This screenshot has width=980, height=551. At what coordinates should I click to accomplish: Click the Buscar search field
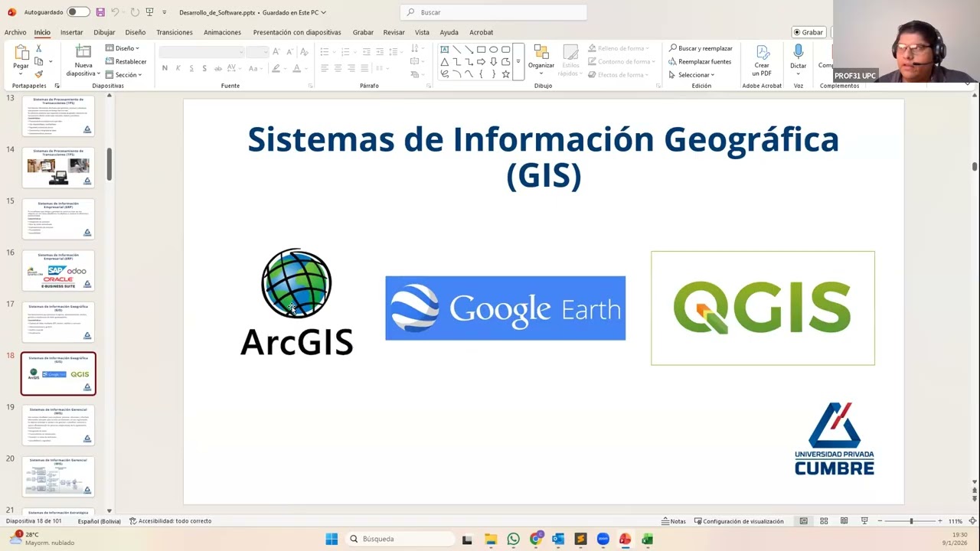click(x=494, y=12)
